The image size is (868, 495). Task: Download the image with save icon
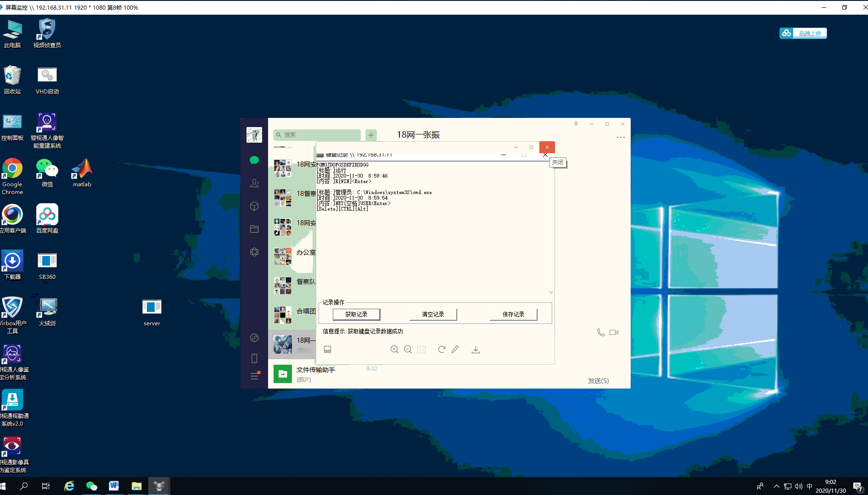(x=476, y=350)
